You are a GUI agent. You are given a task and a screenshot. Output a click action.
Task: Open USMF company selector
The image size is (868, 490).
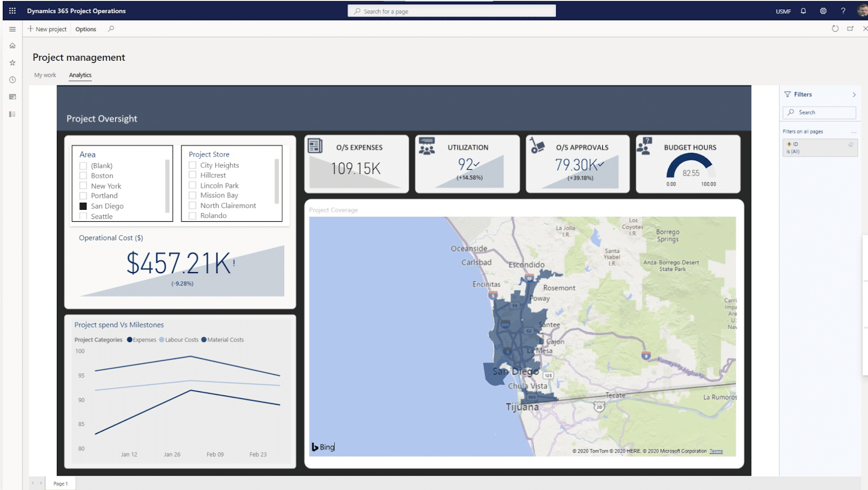[x=783, y=11]
